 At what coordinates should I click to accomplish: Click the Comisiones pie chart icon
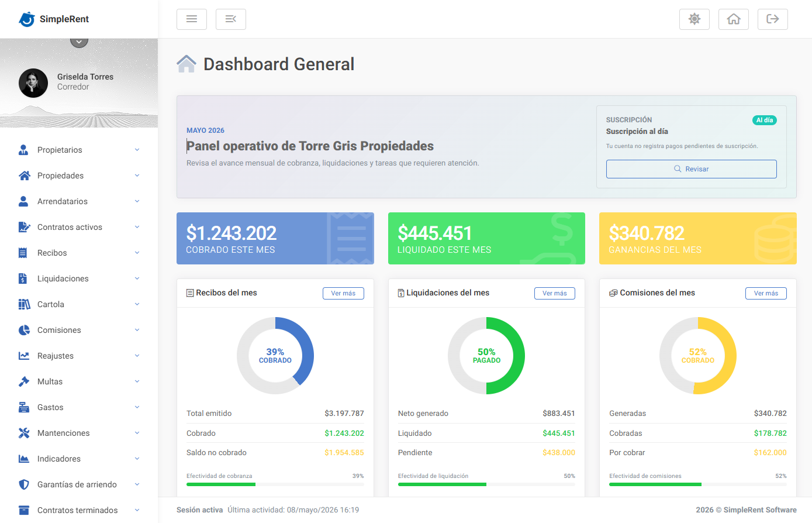[x=24, y=330]
